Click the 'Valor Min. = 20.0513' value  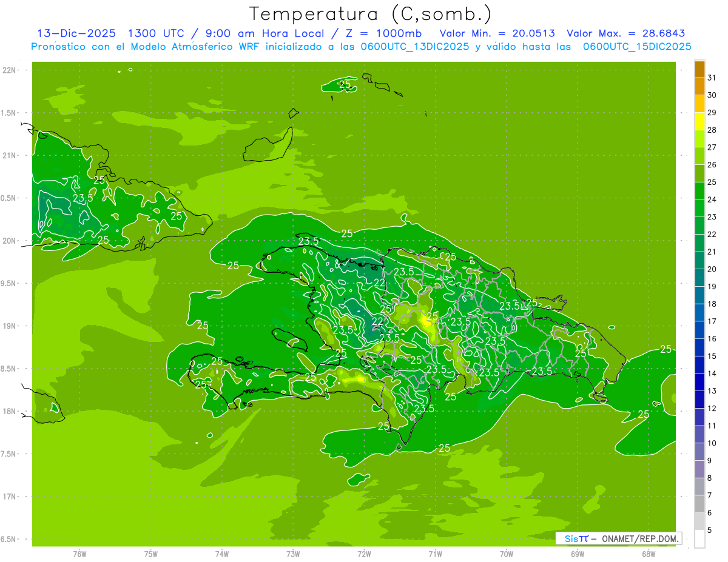(x=497, y=34)
